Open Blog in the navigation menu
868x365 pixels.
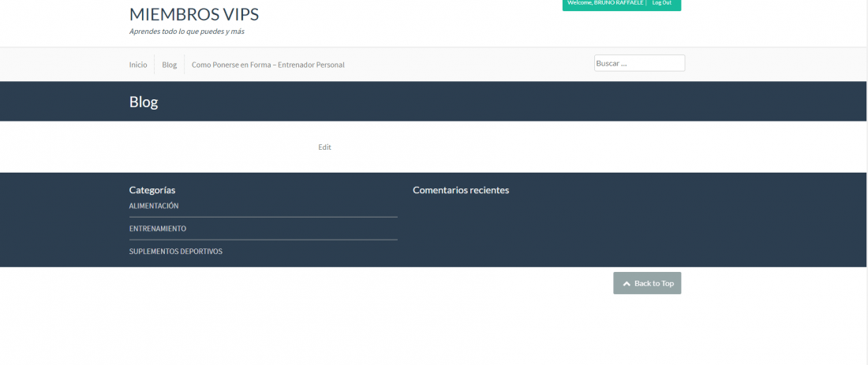click(170, 65)
